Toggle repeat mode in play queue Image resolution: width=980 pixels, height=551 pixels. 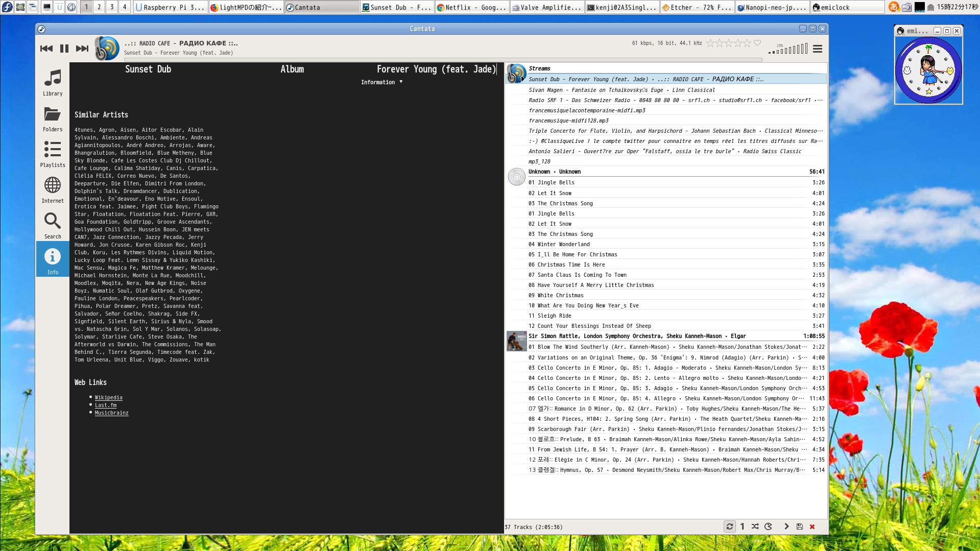[x=729, y=526]
